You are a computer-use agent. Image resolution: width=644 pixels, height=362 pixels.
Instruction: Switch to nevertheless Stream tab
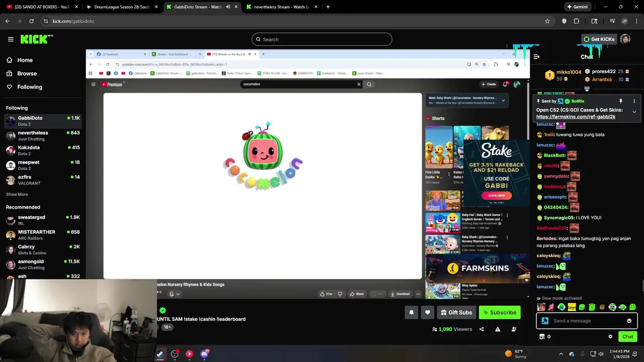[x=282, y=7]
